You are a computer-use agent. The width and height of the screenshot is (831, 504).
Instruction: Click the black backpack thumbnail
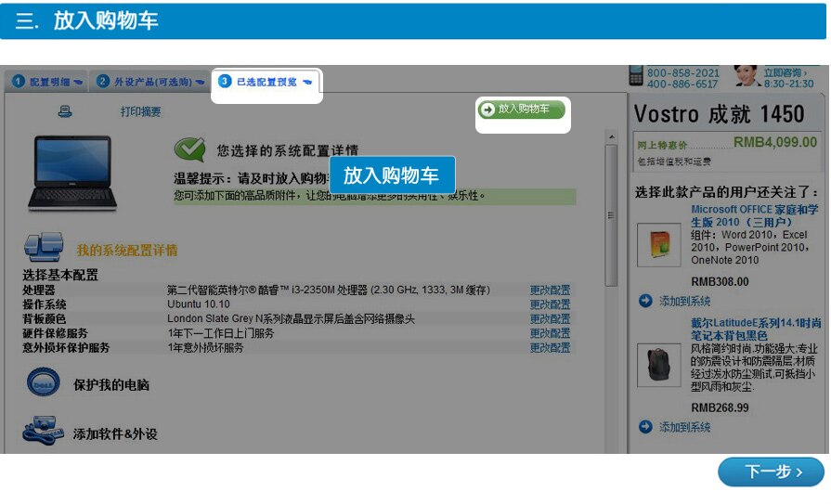[658, 365]
